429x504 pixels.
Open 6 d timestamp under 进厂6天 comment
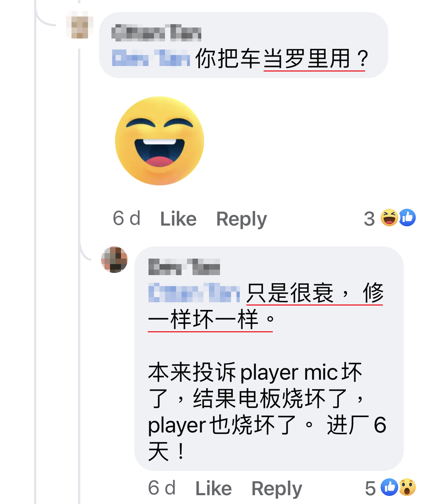pos(162,488)
